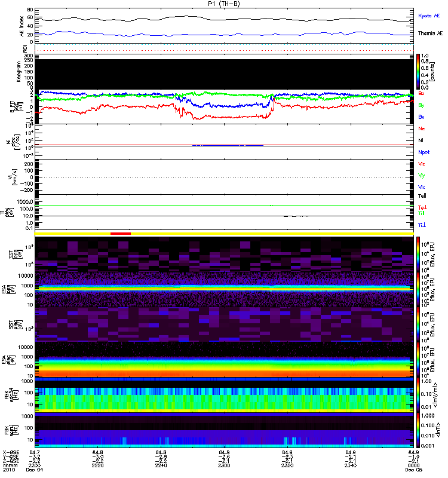Image resolution: width=448 pixels, height=478 pixels.
Task: Select the 2320 time tick label
Action: [287, 465]
